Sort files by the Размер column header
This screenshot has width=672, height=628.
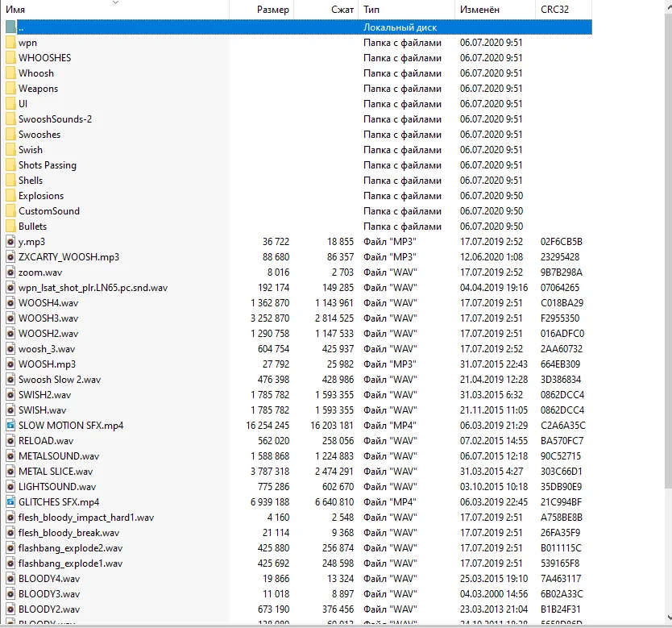pyautogui.click(x=262, y=10)
